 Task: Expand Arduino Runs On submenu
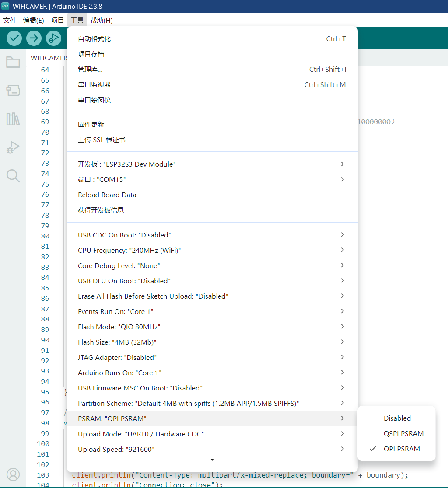[212, 373]
